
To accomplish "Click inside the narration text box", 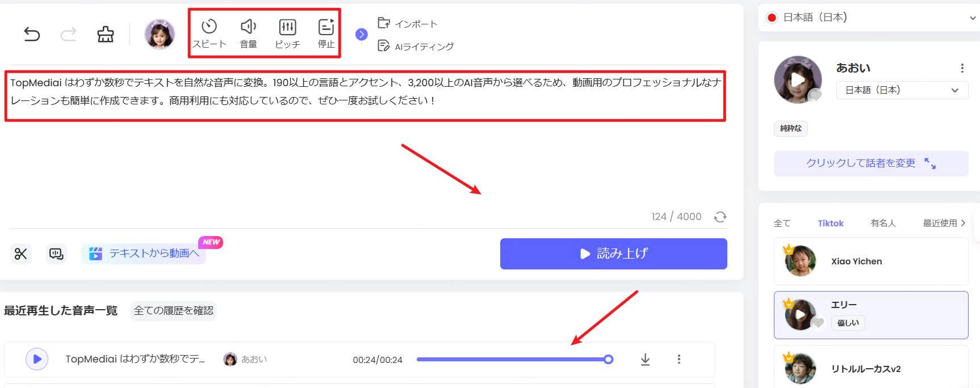I will click(365, 95).
